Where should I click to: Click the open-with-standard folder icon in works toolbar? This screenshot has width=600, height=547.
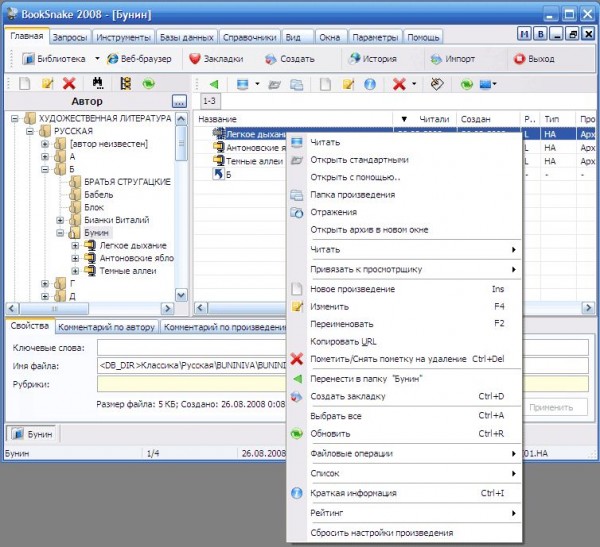pos(274,85)
